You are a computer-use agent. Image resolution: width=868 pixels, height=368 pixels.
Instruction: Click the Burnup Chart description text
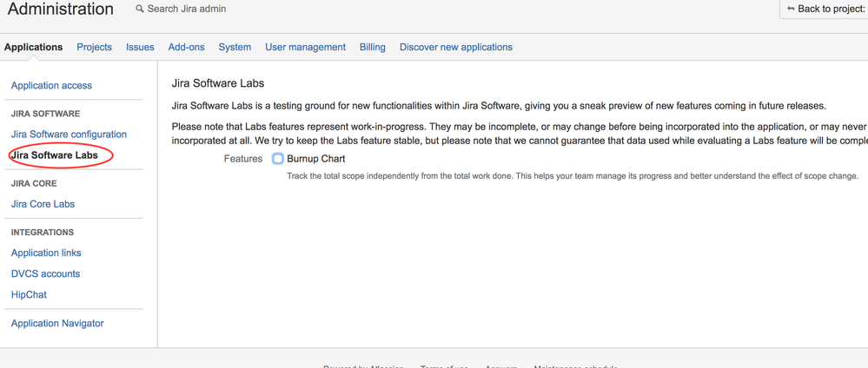coord(573,176)
